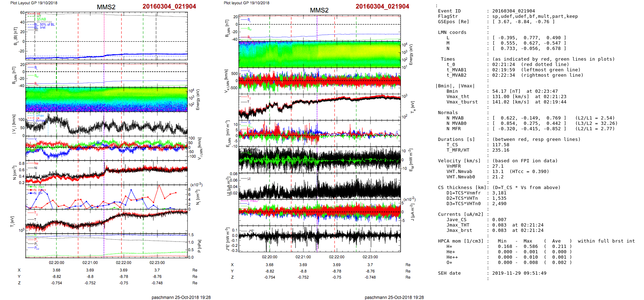
Task: Click the paschmann 25-Oct-2018 footer below the right plot
Action: point(394,297)
